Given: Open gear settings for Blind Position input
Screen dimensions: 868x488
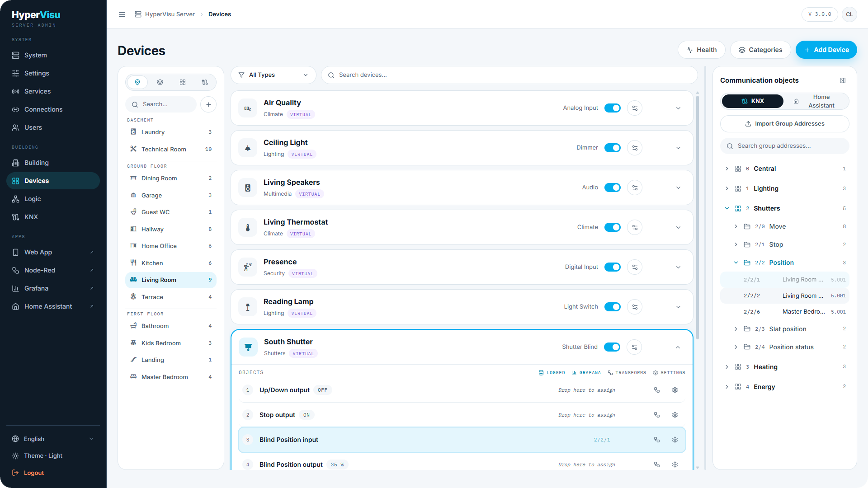Looking at the screenshot, I should click(x=675, y=440).
